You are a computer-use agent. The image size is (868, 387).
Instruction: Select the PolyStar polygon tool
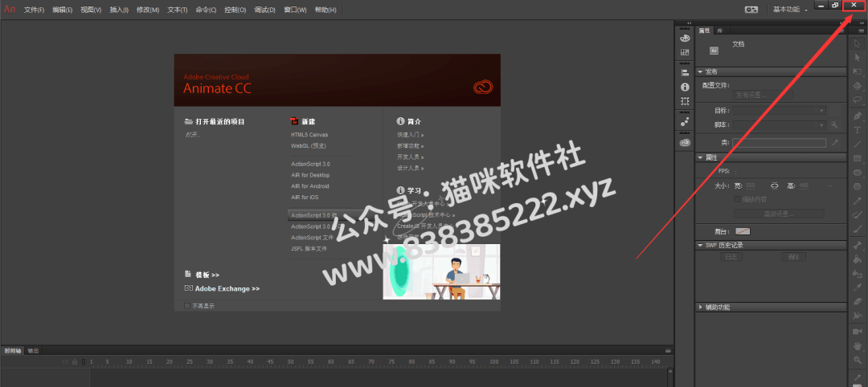(x=858, y=186)
